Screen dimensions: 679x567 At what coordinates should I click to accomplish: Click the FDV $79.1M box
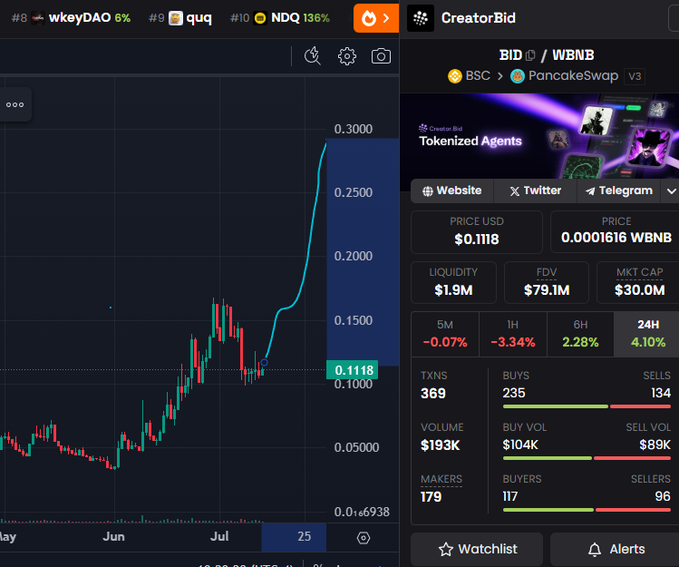(546, 282)
